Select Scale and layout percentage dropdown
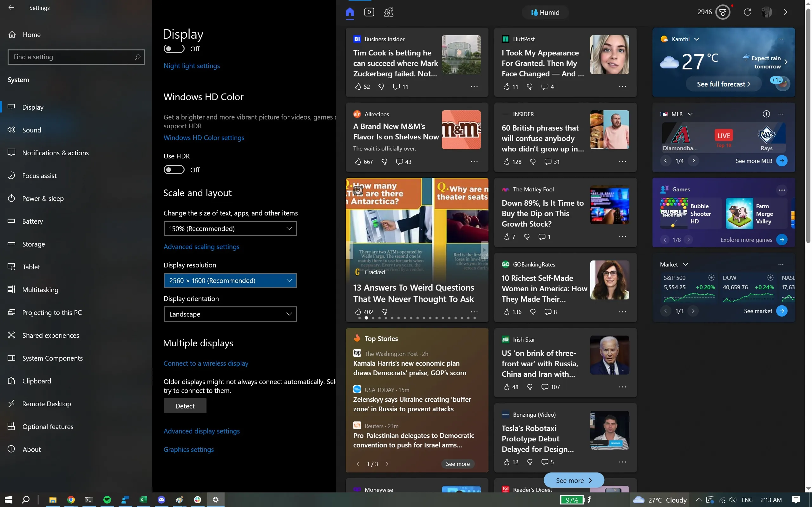 coord(229,228)
